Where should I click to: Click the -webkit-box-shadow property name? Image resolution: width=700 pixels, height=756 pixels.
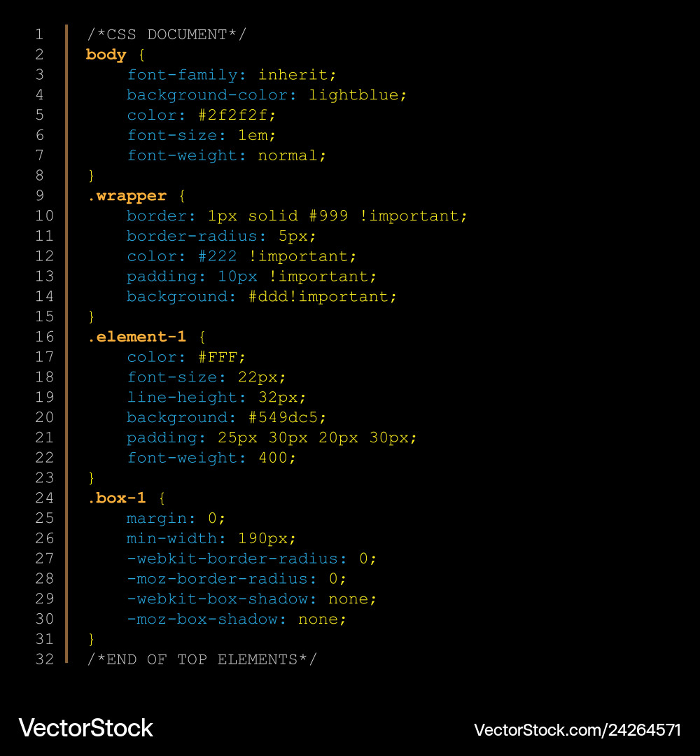pyautogui.click(x=217, y=598)
